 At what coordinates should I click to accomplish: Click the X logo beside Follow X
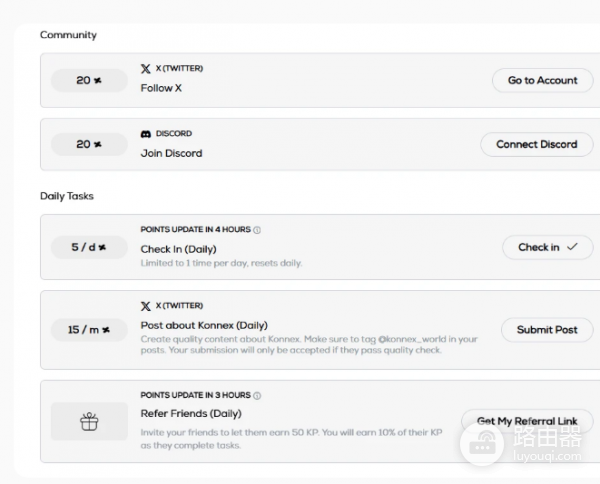click(x=146, y=69)
